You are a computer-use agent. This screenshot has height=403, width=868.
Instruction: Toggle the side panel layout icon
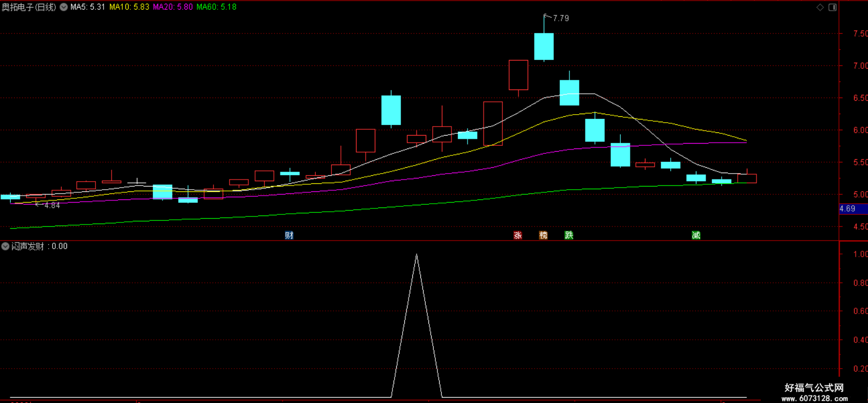833,7
